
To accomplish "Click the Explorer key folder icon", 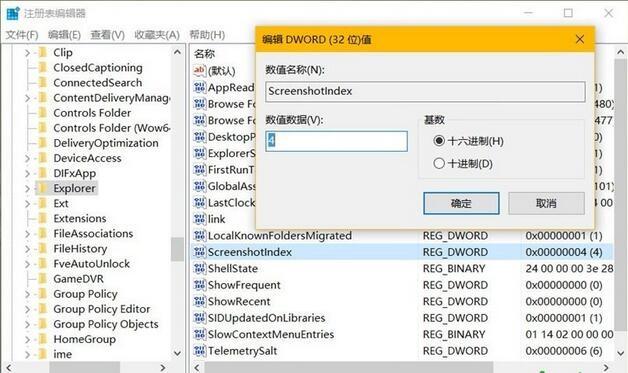I will pyautogui.click(x=42, y=188).
